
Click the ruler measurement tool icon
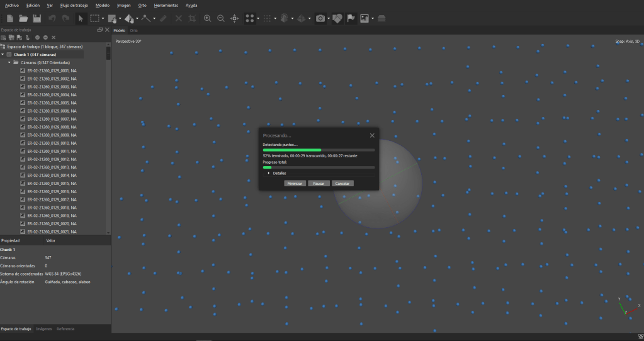tap(163, 19)
